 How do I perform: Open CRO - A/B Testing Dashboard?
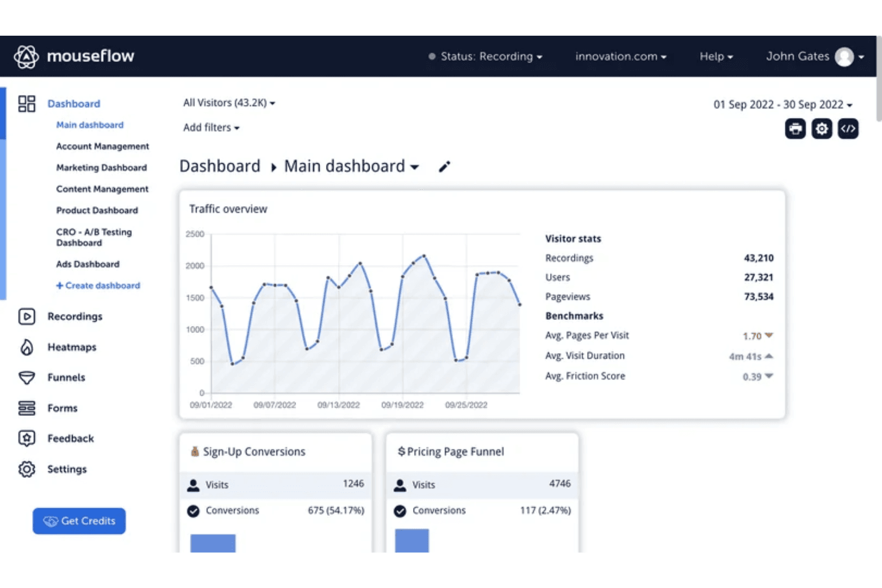(94, 238)
